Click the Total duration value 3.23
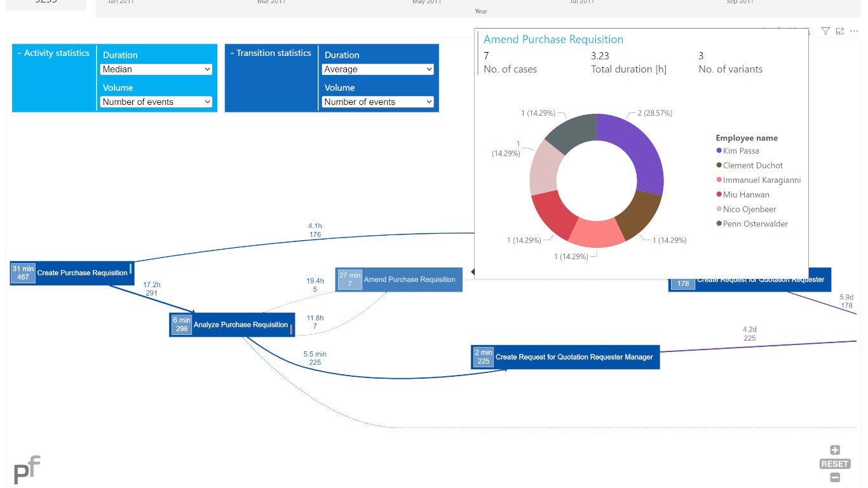The image size is (868, 488). point(600,56)
